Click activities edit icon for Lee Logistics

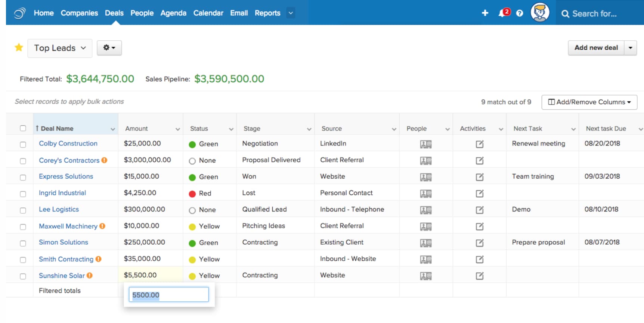point(480,210)
